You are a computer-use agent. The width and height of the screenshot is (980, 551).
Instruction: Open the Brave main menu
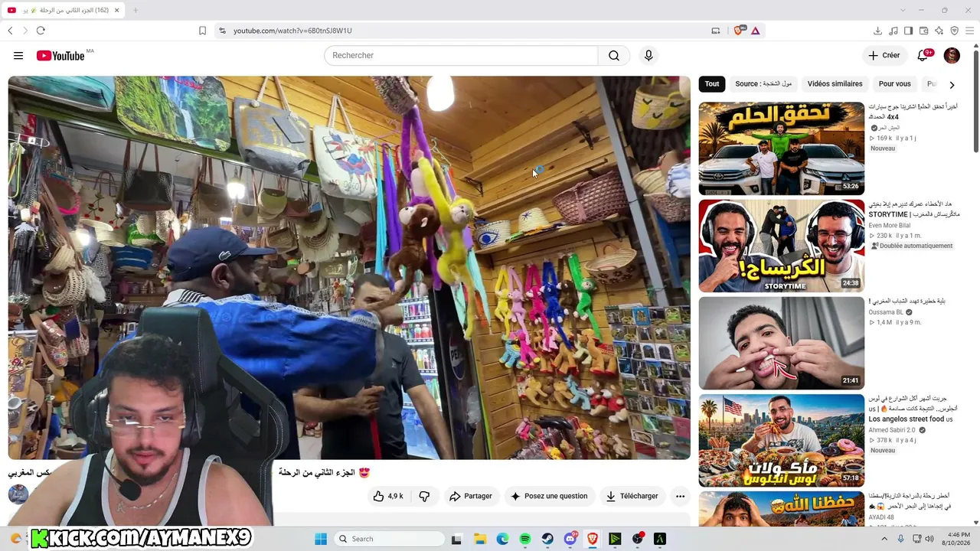[969, 31]
